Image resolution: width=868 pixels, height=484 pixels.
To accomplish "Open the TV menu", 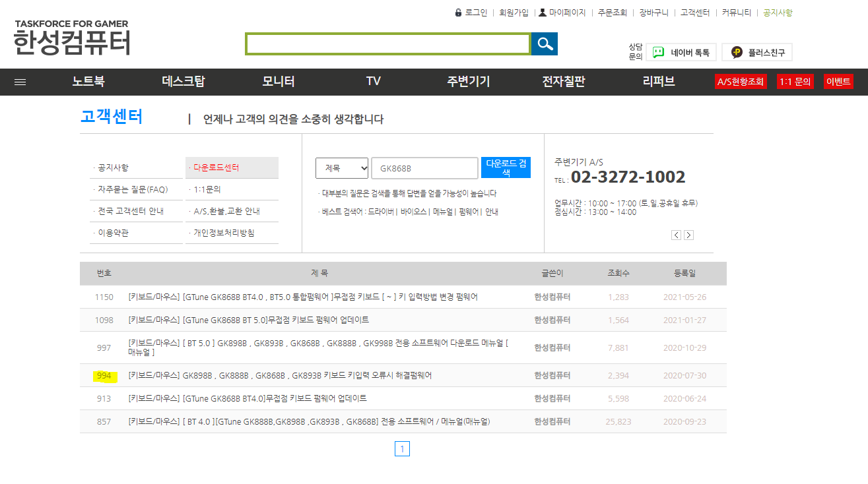I will click(374, 82).
